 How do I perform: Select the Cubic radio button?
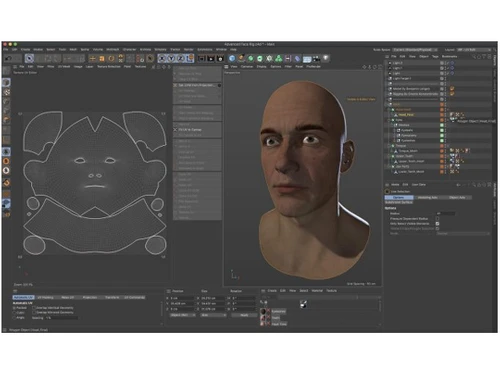coord(14,313)
